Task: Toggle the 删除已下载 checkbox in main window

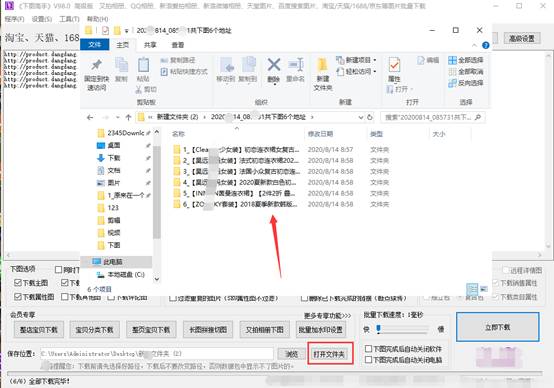Action: 304,299
